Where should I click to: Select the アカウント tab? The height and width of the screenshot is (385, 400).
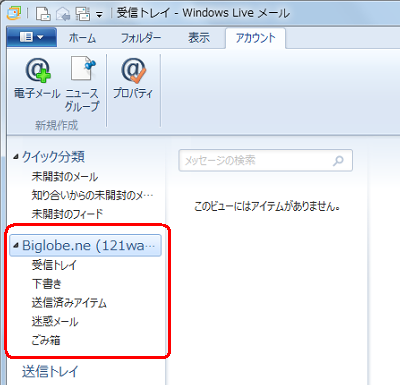[256, 38]
